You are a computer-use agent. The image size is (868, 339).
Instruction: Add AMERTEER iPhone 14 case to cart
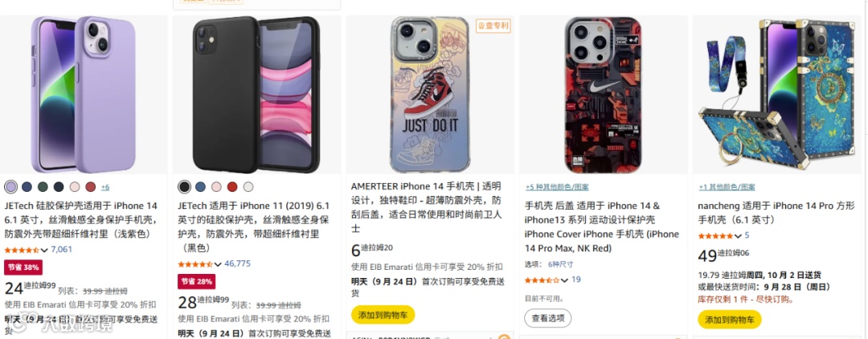pyautogui.click(x=383, y=315)
